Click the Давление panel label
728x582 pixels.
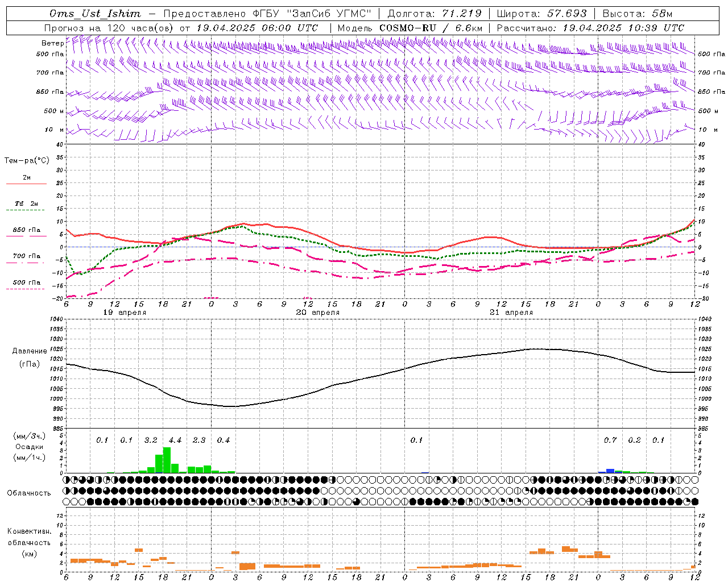point(30,351)
